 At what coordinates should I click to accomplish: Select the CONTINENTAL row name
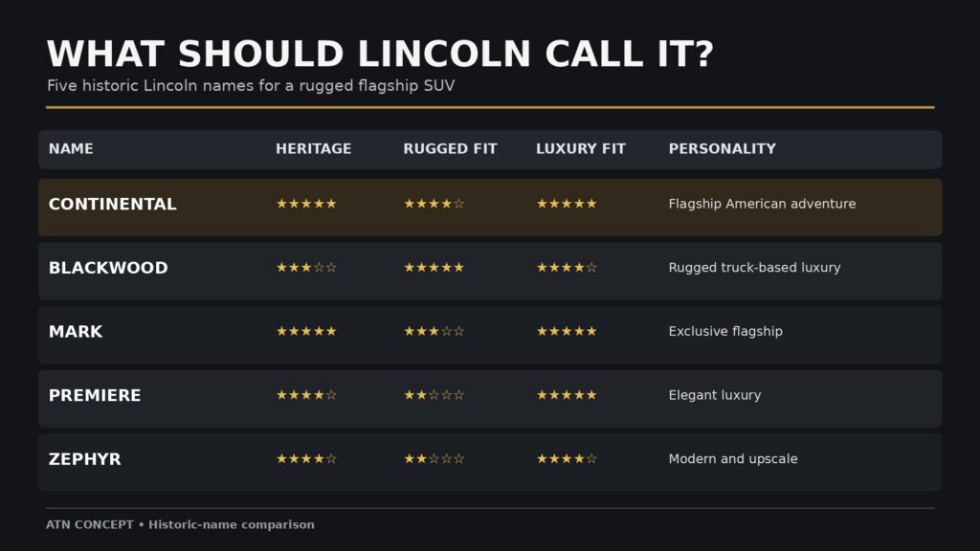[113, 205]
